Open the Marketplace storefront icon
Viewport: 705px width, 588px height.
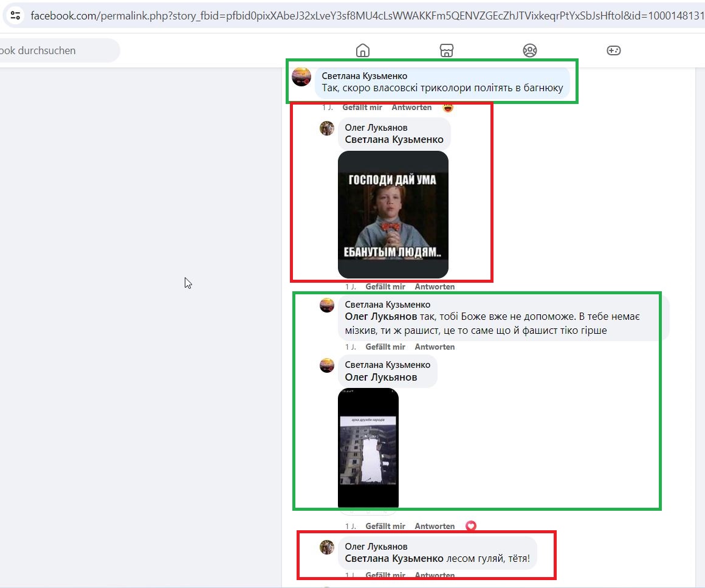point(447,50)
